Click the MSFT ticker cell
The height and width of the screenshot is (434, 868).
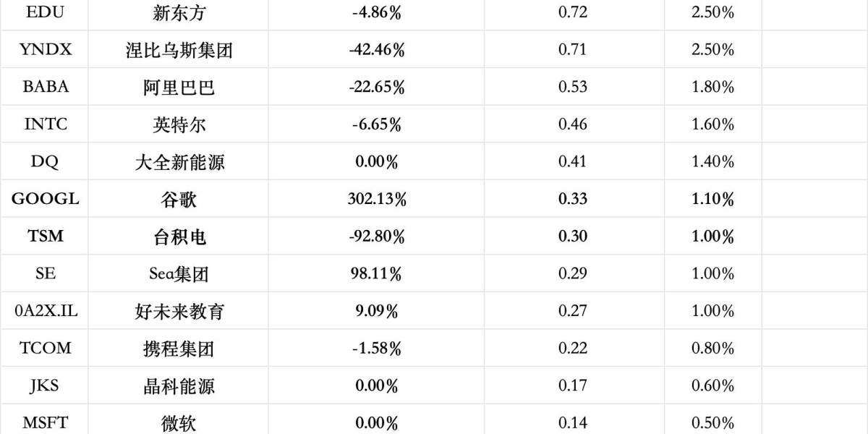point(45,422)
